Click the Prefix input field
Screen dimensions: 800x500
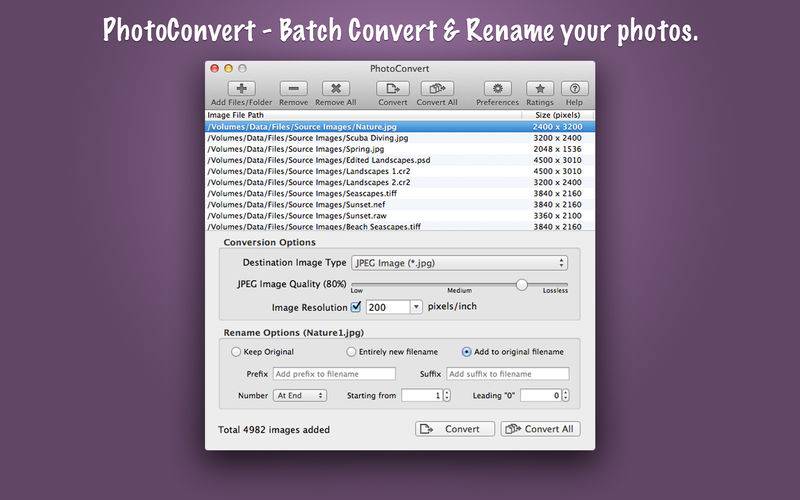[x=334, y=374]
